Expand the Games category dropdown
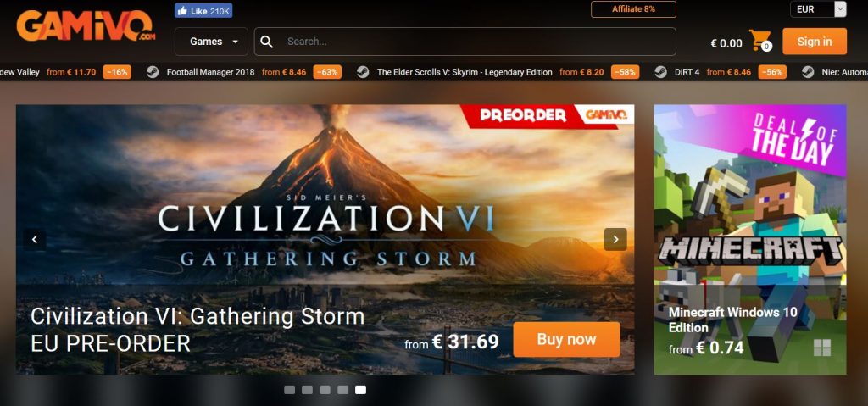868x406 pixels. coord(211,42)
